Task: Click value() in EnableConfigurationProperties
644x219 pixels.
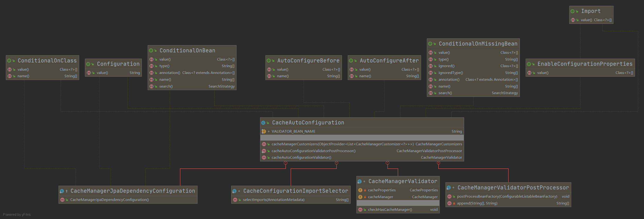Action: [543, 73]
